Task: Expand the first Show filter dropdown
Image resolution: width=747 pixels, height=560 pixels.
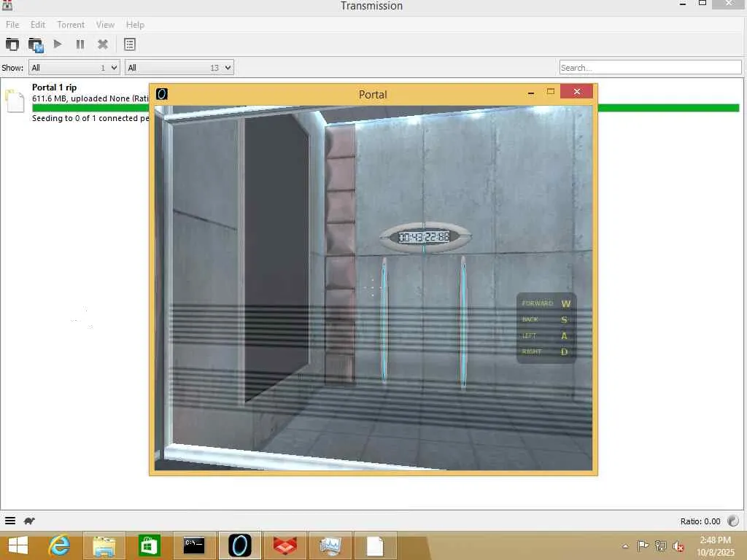Action: point(74,68)
